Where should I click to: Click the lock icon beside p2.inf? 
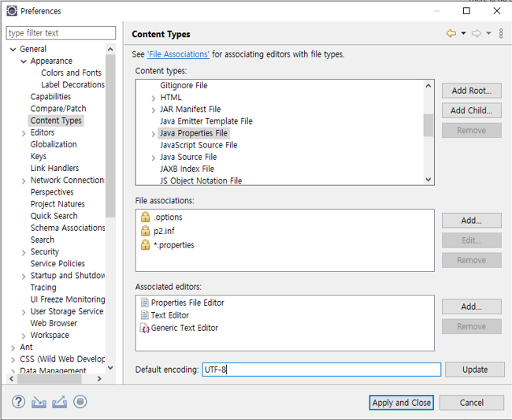pyautogui.click(x=145, y=231)
